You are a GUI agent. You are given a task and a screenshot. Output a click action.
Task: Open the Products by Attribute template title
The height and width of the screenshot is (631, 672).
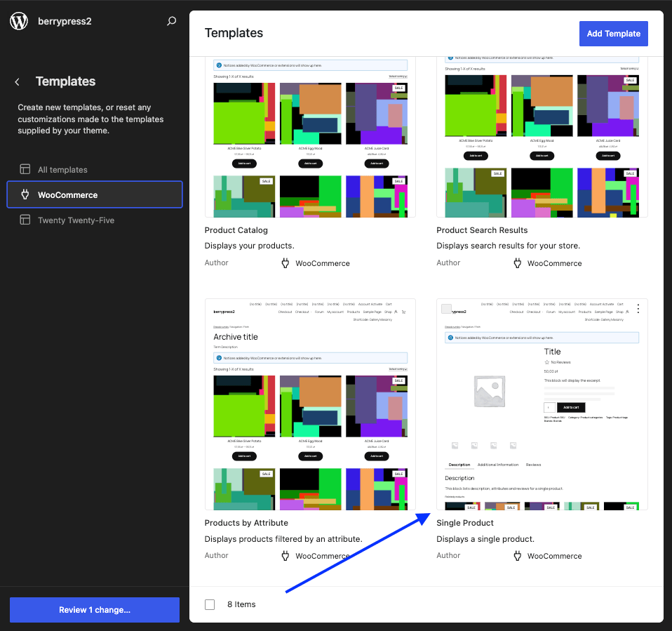246,523
